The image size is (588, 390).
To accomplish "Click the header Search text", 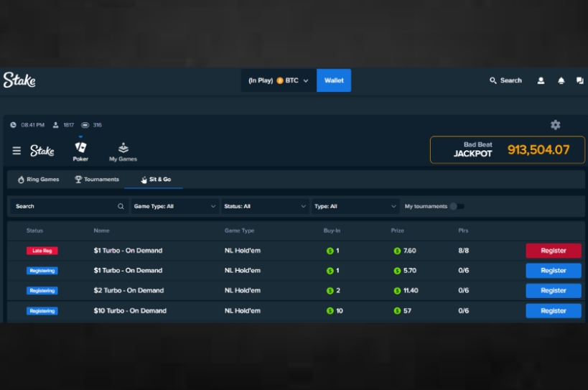I will point(510,80).
